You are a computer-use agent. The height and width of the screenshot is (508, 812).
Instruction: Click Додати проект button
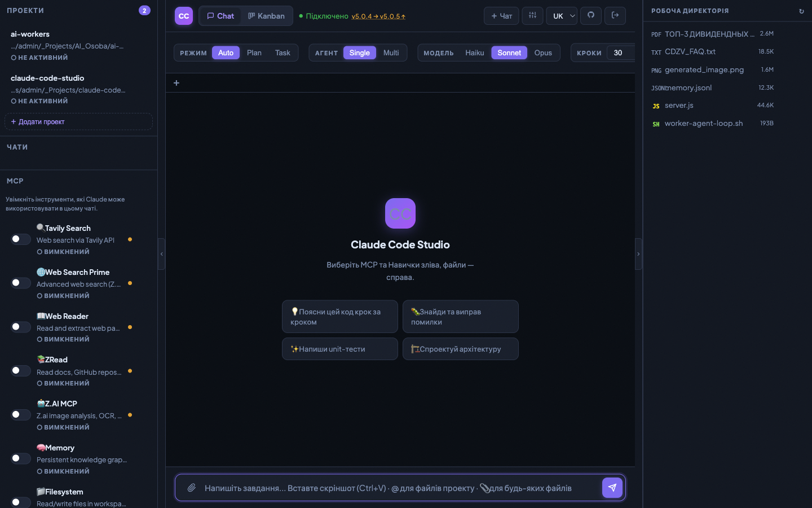pos(78,121)
